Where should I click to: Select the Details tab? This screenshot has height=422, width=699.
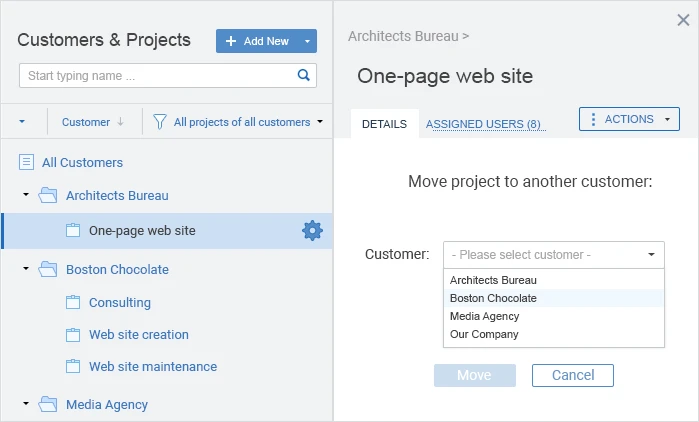pyautogui.click(x=384, y=124)
